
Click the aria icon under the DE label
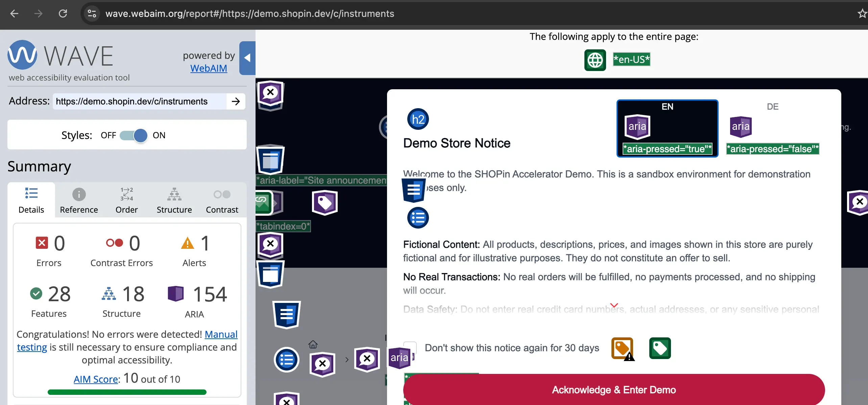(x=741, y=127)
